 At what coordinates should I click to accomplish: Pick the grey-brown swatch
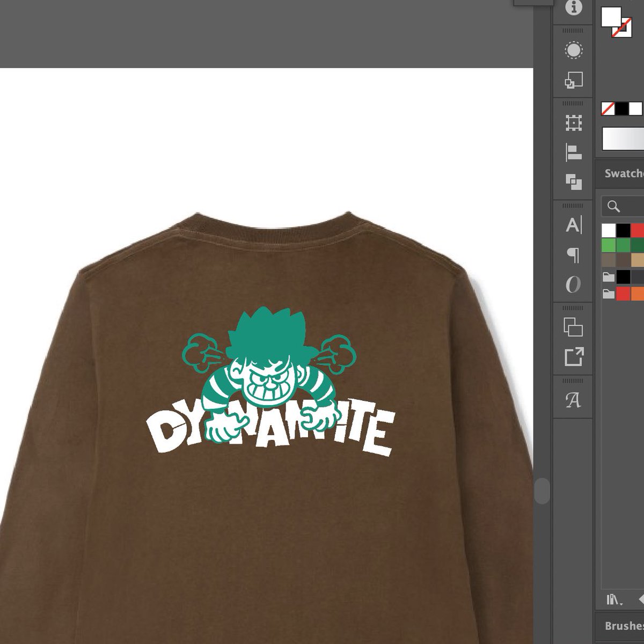coord(609,260)
